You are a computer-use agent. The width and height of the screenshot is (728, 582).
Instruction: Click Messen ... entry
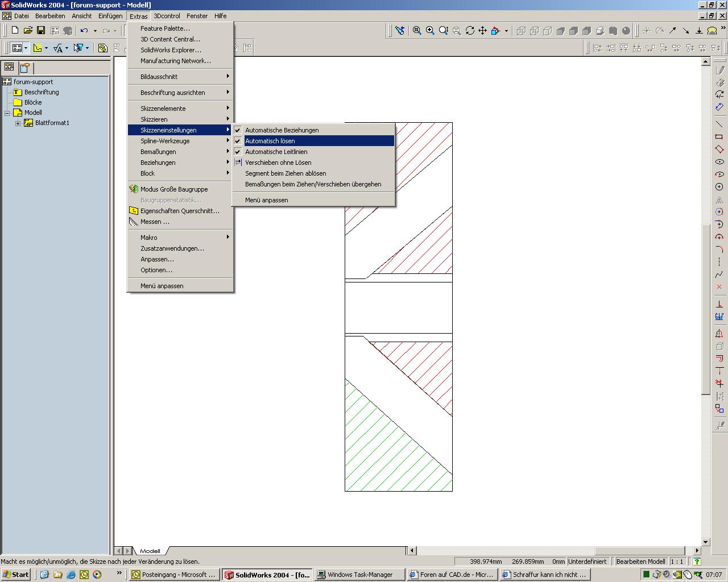(180, 222)
